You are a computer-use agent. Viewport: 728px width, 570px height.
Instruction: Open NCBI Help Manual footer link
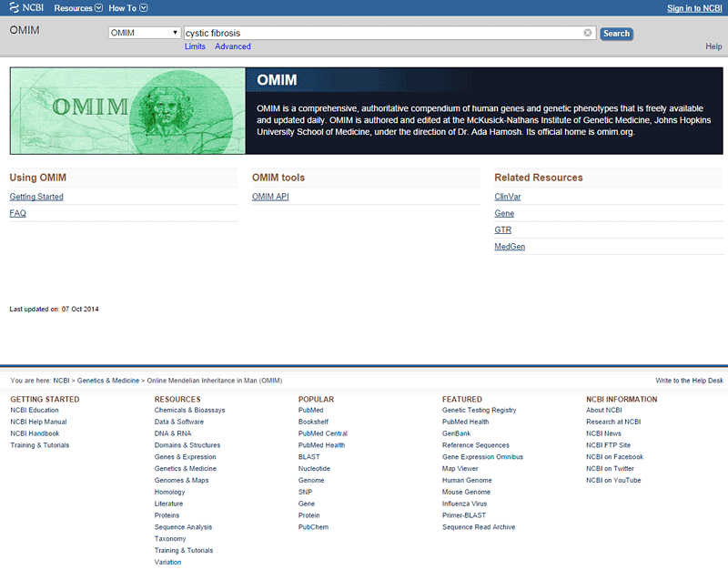coord(38,422)
